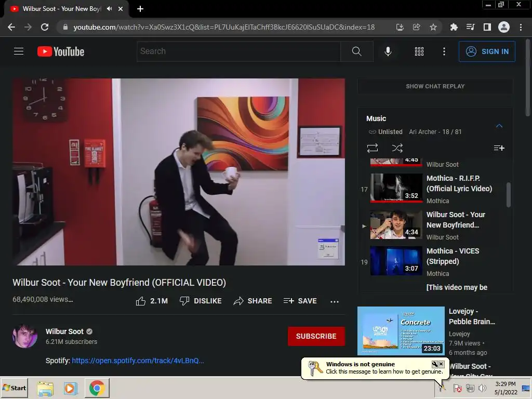532x399 pixels.
Task: Click the playlist panel scrollbar
Action: pos(508,194)
